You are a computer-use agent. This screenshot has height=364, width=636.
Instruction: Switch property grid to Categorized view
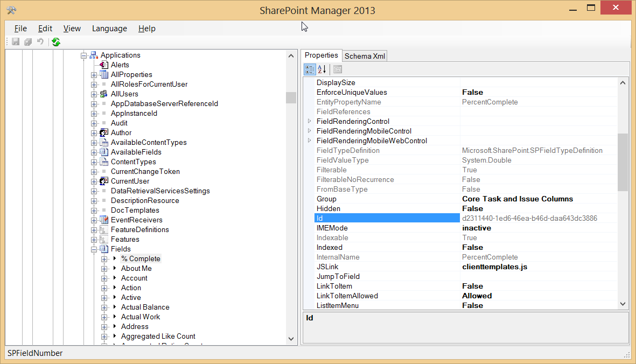point(310,69)
